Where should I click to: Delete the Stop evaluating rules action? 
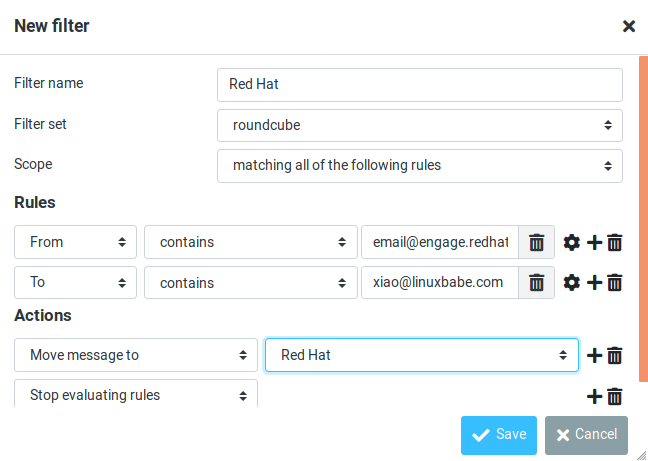pyautogui.click(x=615, y=396)
